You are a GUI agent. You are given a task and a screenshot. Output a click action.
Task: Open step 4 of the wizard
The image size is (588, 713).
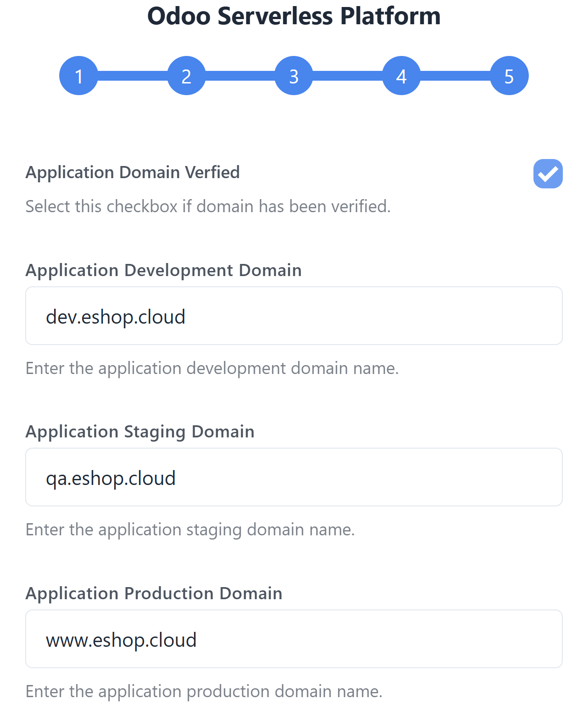click(x=401, y=76)
